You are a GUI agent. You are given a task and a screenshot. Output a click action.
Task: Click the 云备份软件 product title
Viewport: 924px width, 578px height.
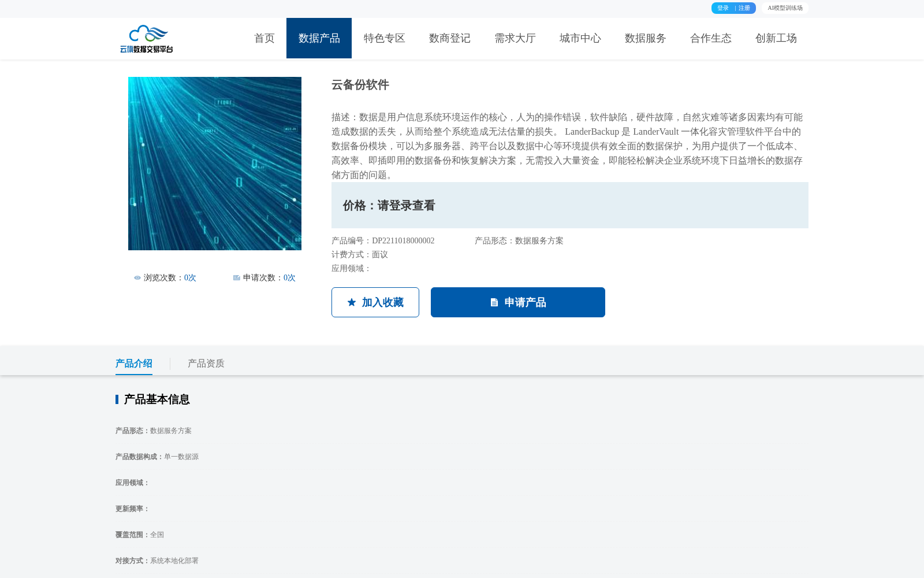(x=360, y=85)
